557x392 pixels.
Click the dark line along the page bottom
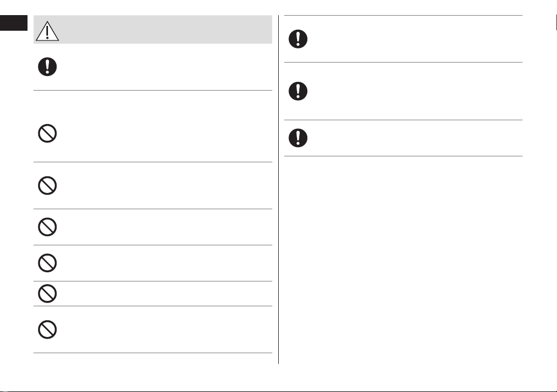click(278, 391)
